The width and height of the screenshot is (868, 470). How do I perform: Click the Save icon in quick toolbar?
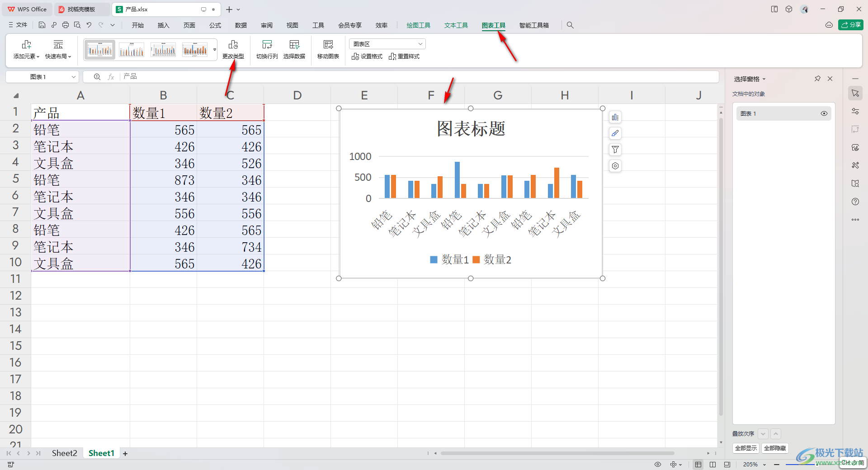(x=42, y=25)
